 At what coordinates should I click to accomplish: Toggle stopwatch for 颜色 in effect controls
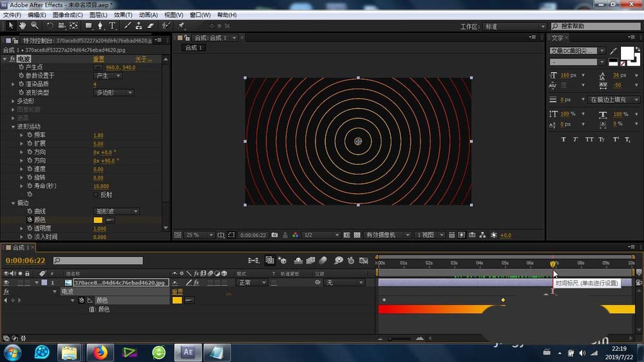coord(29,220)
